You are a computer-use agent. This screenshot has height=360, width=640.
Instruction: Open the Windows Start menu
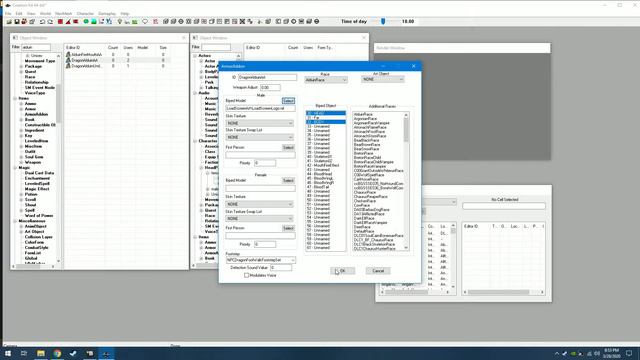click(8, 353)
